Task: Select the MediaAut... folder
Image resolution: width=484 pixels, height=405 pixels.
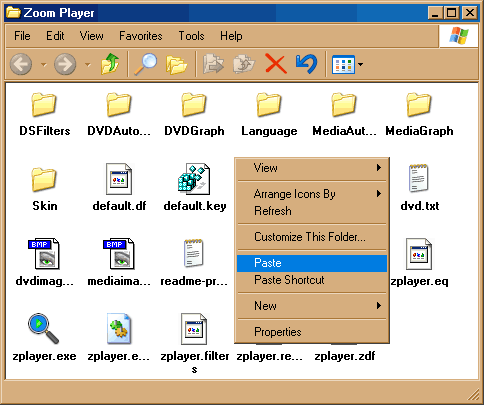Action: click(344, 114)
